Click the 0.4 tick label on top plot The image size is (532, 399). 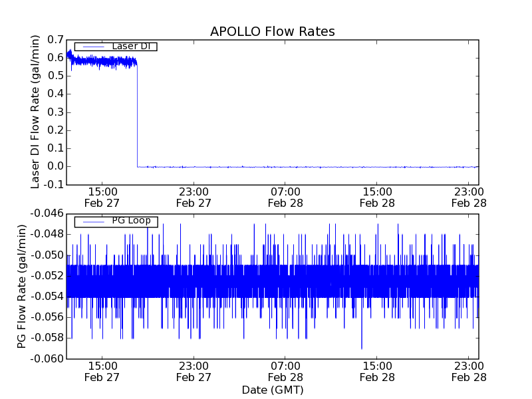pyautogui.click(x=56, y=94)
